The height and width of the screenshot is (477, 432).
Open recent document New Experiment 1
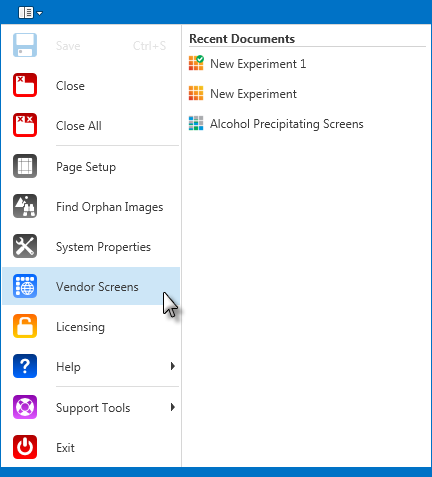coord(247,64)
